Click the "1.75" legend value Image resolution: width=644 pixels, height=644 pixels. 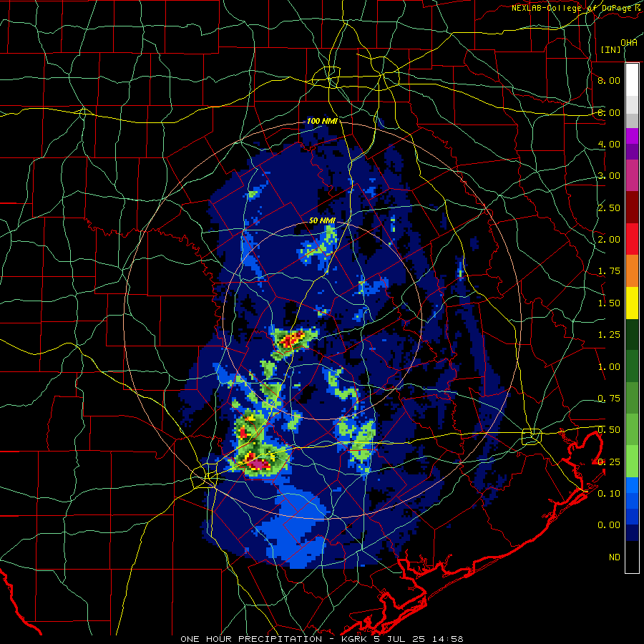tap(609, 271)
